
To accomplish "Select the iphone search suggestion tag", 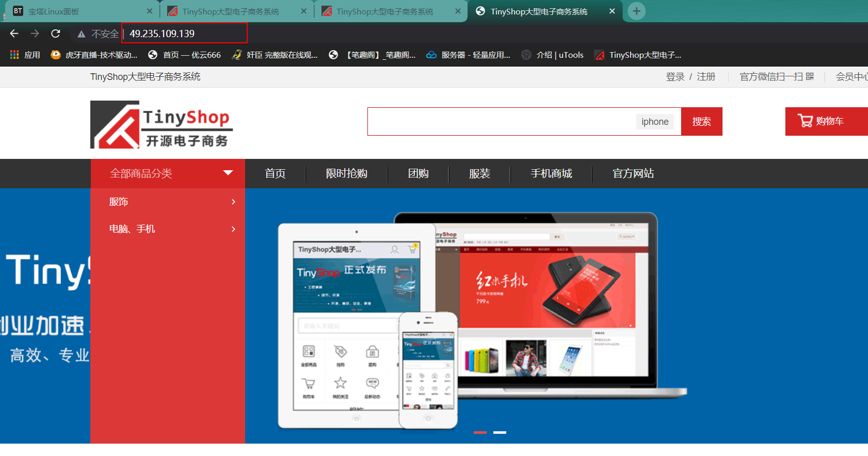I will coord(655,122).
